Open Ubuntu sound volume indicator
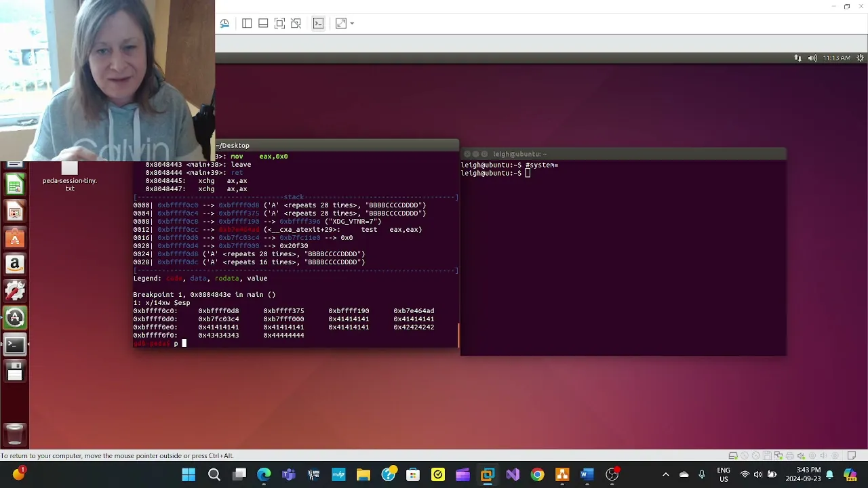Image resolution: width=868 pixels, height=488 pixels. tap(812, 58)
